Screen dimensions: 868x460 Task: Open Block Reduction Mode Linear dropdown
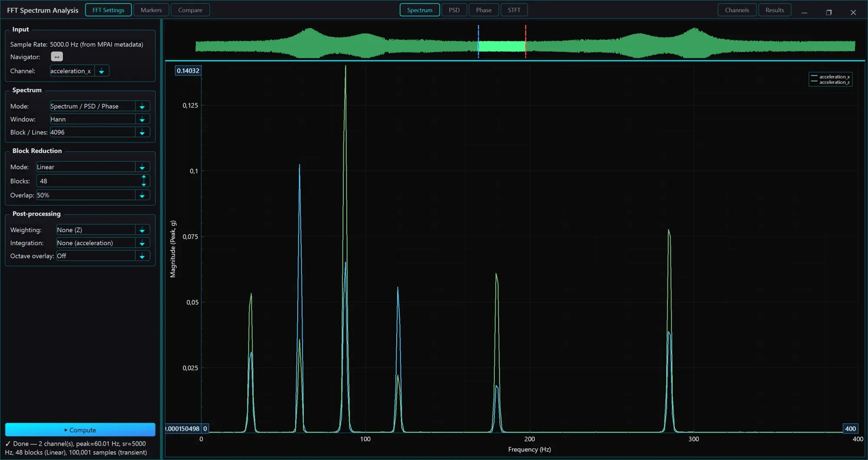93,167
